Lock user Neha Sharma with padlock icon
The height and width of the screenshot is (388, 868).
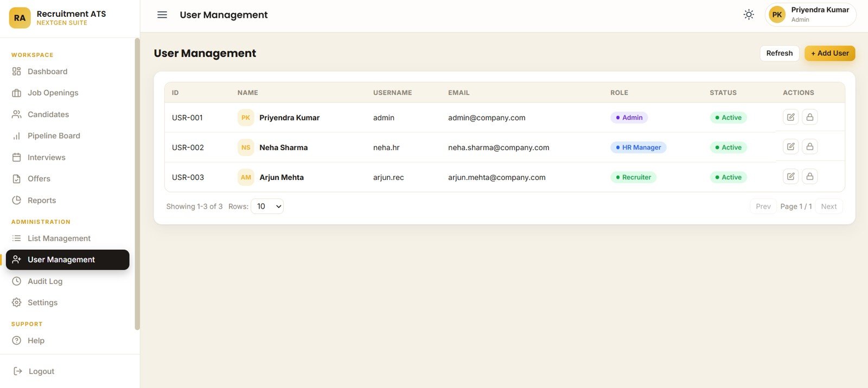coord(810,147)
